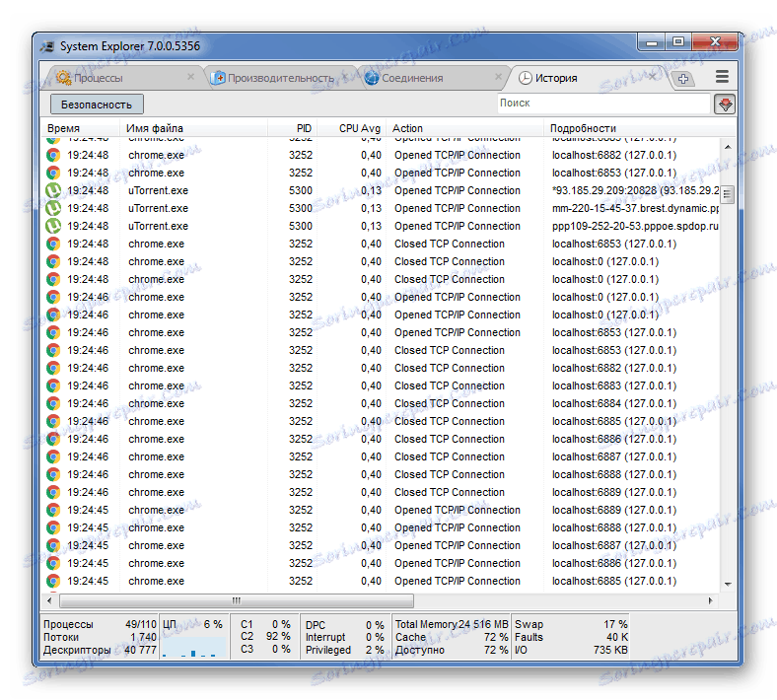This screenshot has height=700, width=777.
Task: Click Chrome icon of Opened localhost:6886 row
Action: tap(53, 563)
